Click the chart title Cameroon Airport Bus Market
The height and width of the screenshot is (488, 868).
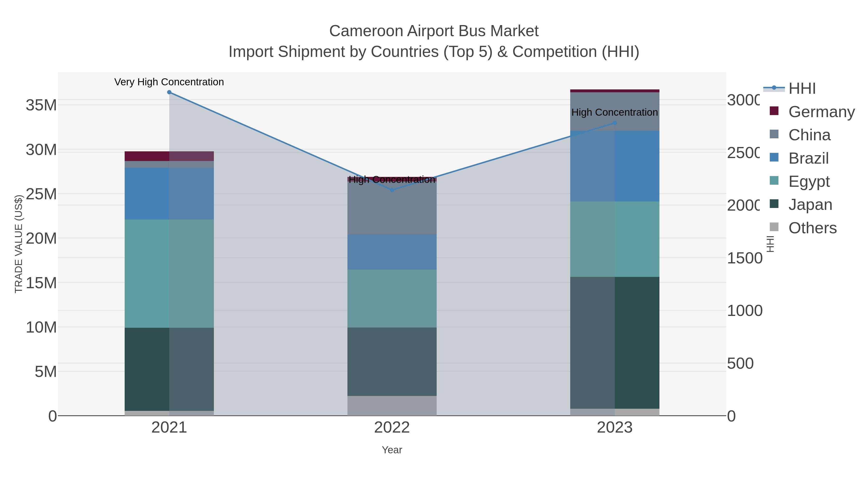[x=434, y=31]
